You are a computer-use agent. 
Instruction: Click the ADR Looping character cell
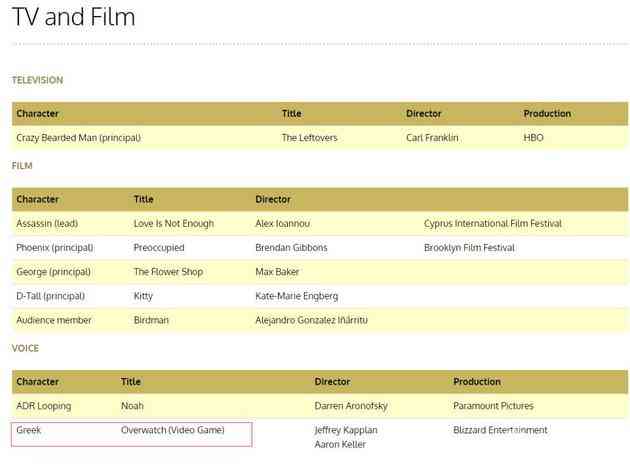(x=45, y=406)
